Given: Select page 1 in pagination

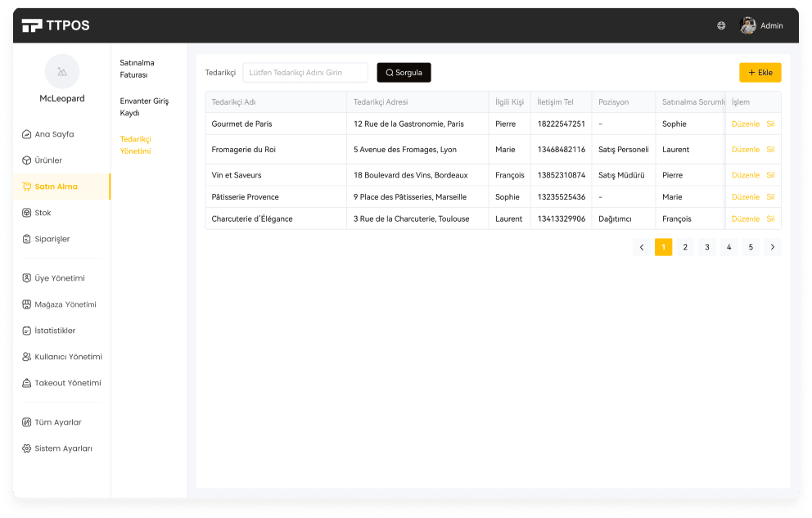Looking at the screenshot, I should (x=663, y=247).
